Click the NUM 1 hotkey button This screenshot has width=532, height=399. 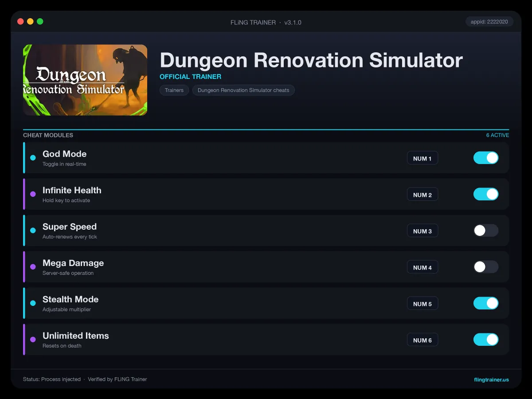pos(422,158)
